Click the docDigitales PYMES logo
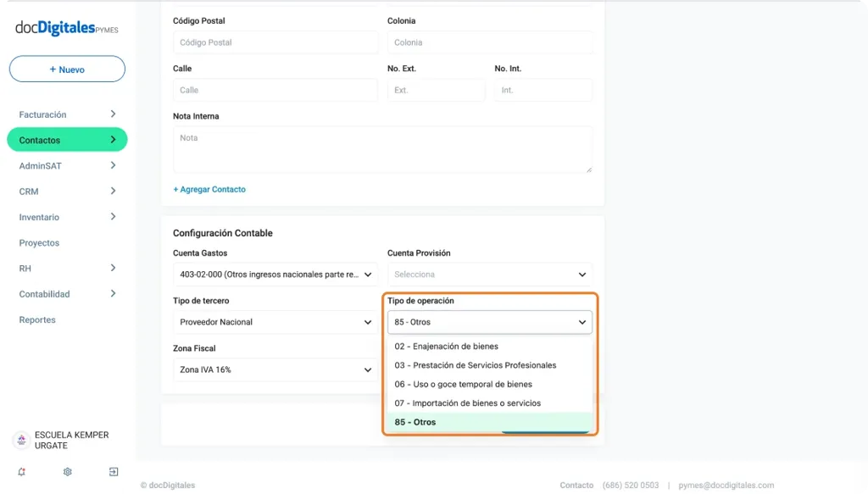868x494 pixels. [67, 28]
